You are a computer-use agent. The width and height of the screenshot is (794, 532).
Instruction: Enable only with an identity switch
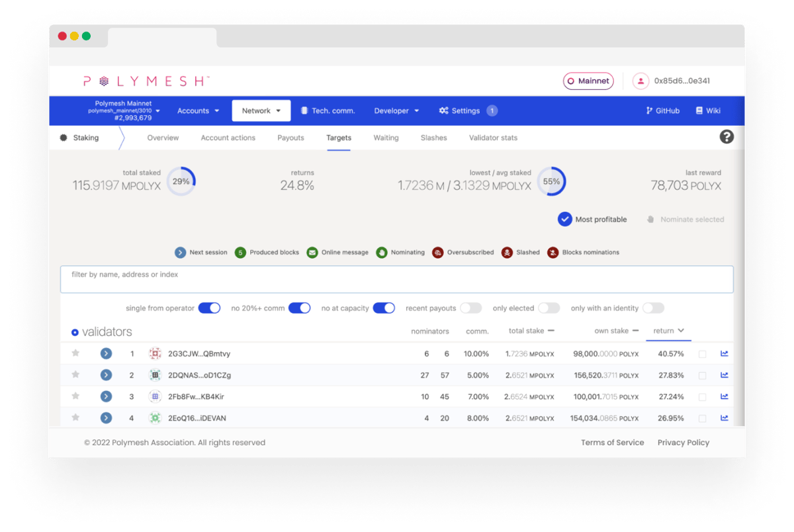point(653,308)
